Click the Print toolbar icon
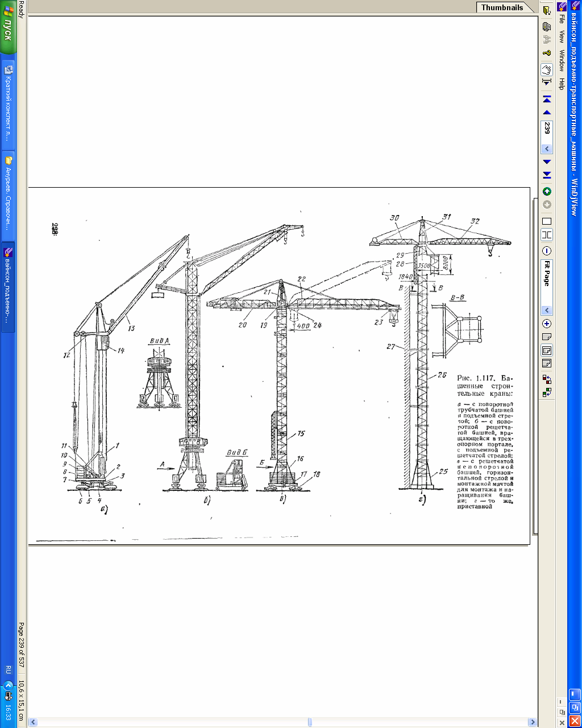Screen dimensions: 582x728 coord(547,26)
